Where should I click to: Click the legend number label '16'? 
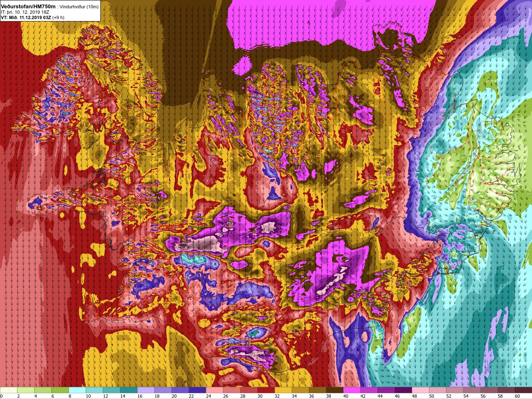140,396
